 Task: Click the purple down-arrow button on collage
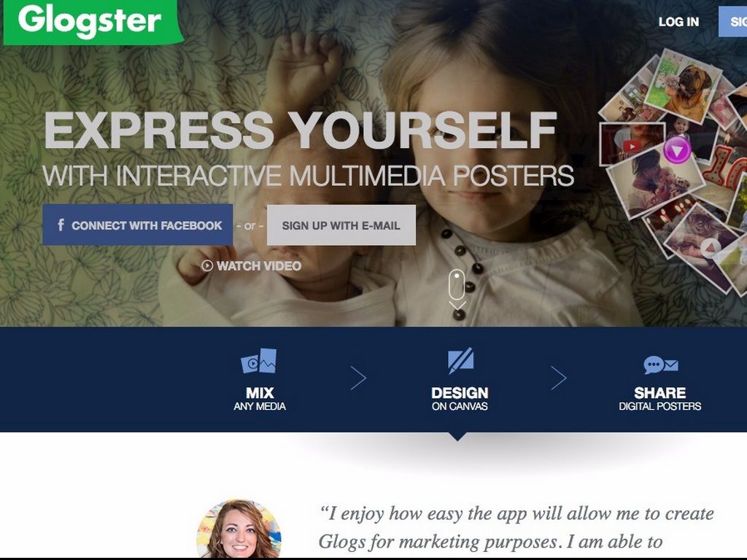pos(677,149)
